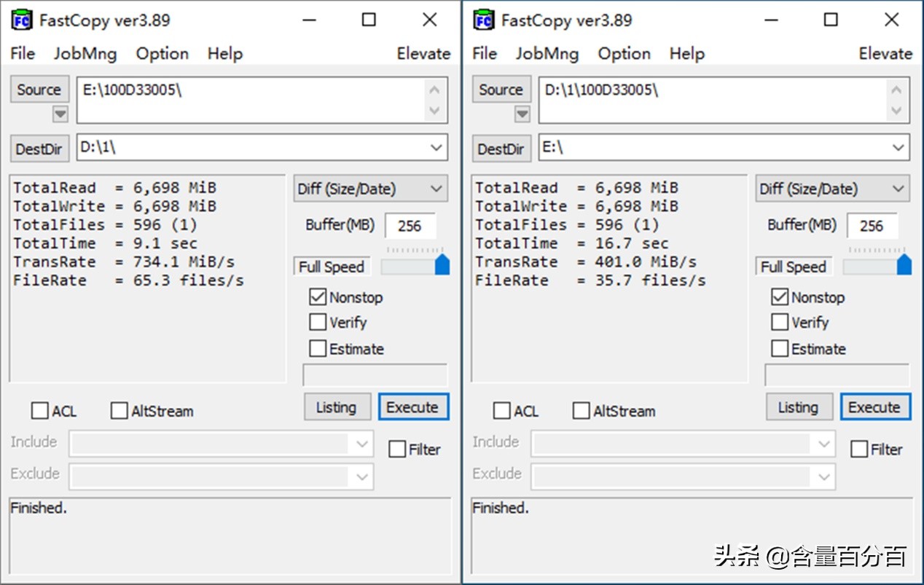Open File menu in left window
Screen dimensions: 924x585
coord(23,54)
